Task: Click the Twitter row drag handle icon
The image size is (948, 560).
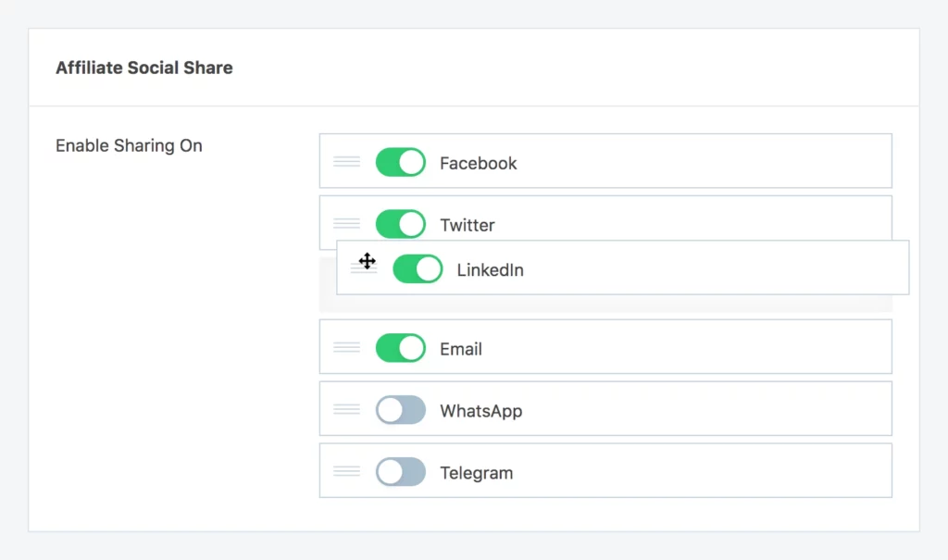Action: point(346,222)
